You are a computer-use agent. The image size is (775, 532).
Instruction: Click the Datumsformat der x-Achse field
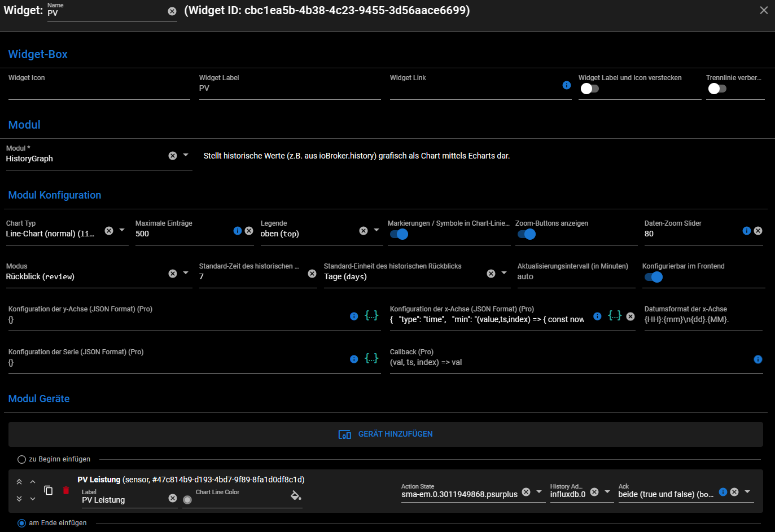point(703,320)
